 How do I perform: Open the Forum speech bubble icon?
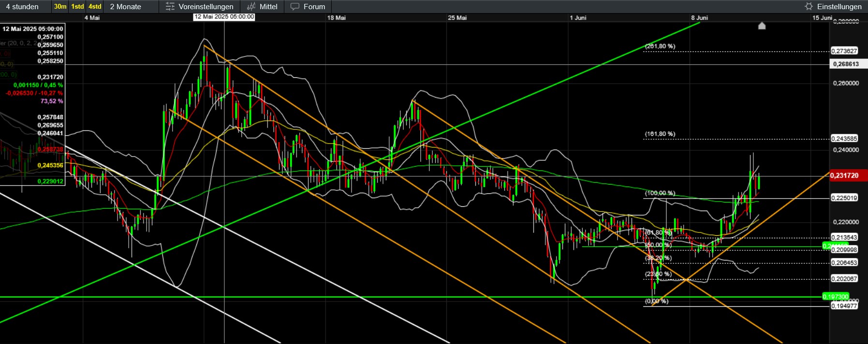295,7
